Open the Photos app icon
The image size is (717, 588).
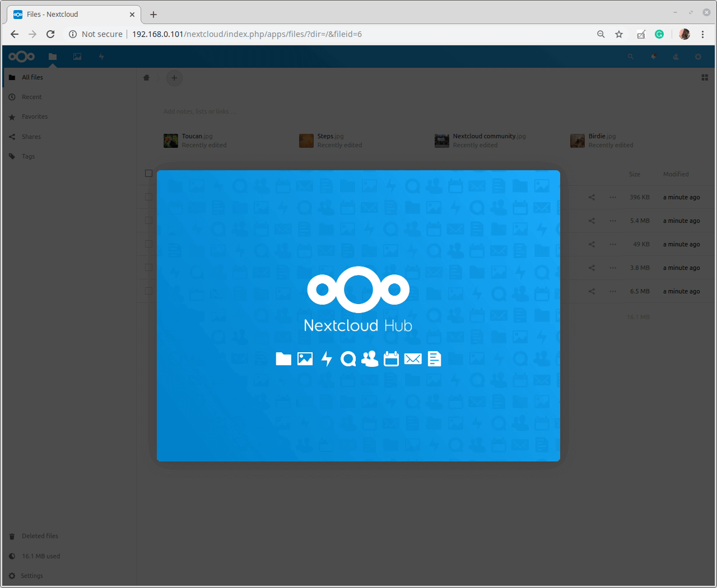tap(77, 57)
